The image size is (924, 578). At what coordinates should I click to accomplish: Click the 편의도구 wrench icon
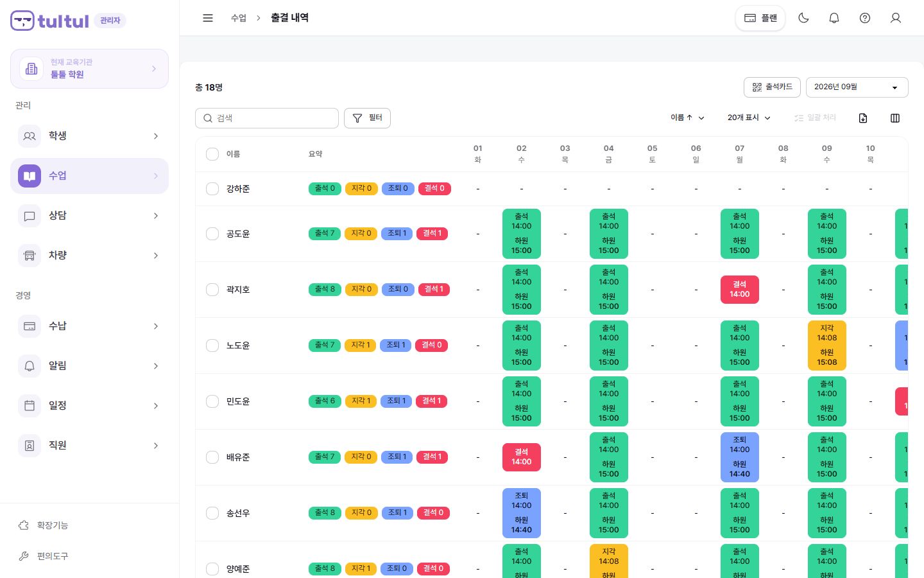point(24,556)
